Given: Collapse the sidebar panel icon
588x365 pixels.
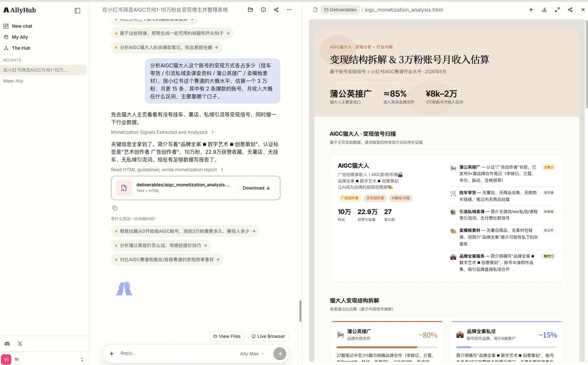Looking at the screenshot, I should (x=77, y=10).
